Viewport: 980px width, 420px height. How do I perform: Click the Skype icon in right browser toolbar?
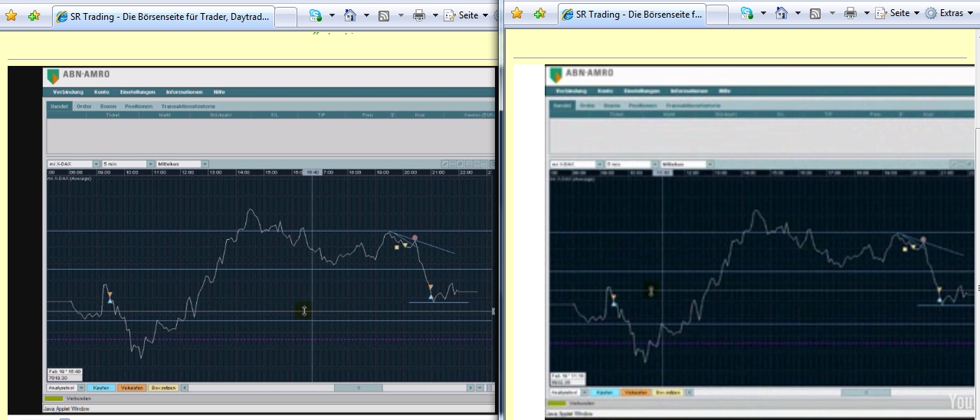click(x=746, y=13)
